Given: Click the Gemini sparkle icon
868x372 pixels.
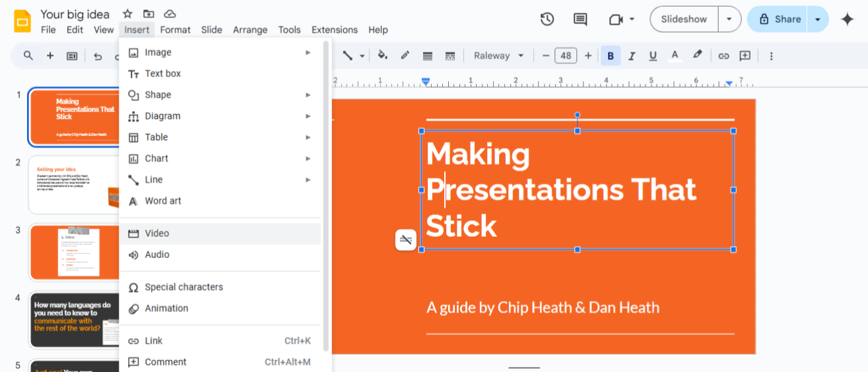Looking at the screenshot, I should tap(848, 19).
